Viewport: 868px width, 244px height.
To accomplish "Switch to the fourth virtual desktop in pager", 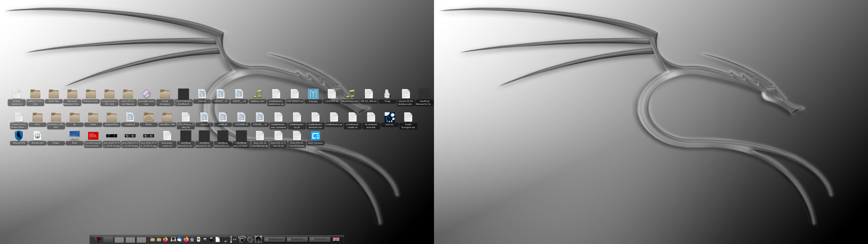I will pyautogui.click(x=141, y=240).
